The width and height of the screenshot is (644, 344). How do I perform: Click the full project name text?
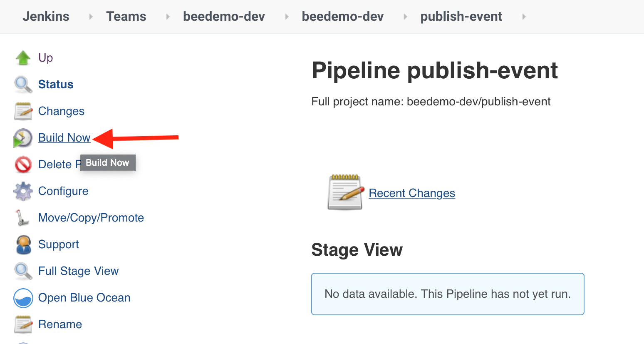click(x=431, y=102)
